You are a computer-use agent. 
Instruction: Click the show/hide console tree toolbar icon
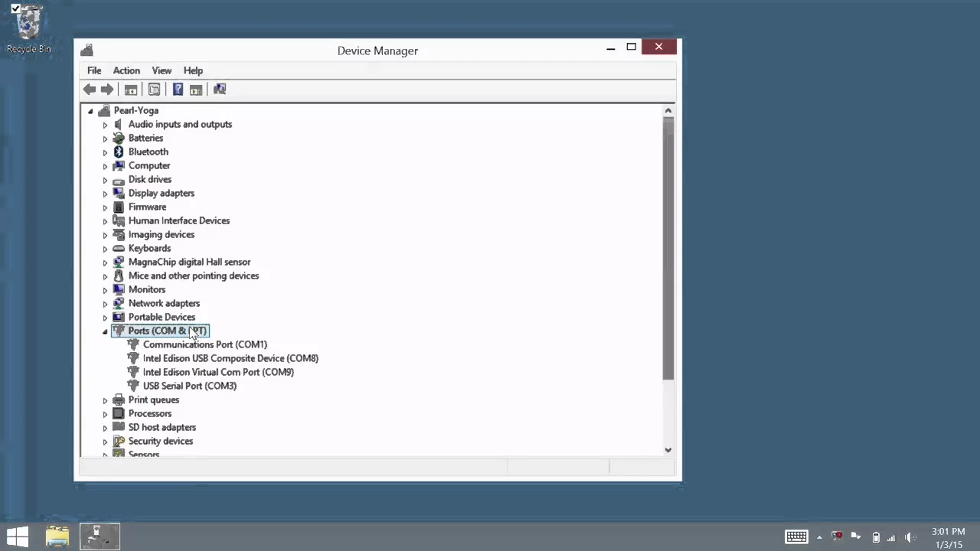[x=131, y=90]
